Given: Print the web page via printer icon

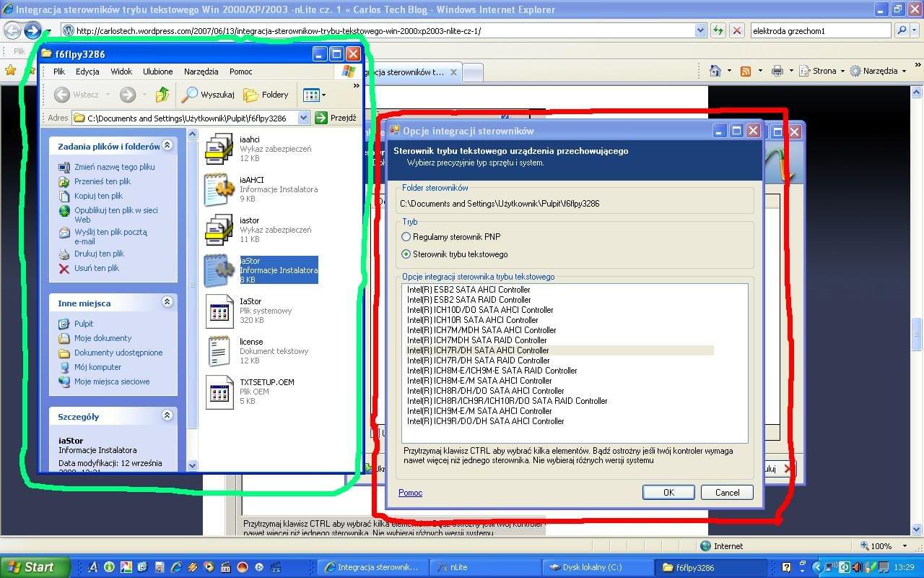Looking at the screenshot, I should coord(777,71).
